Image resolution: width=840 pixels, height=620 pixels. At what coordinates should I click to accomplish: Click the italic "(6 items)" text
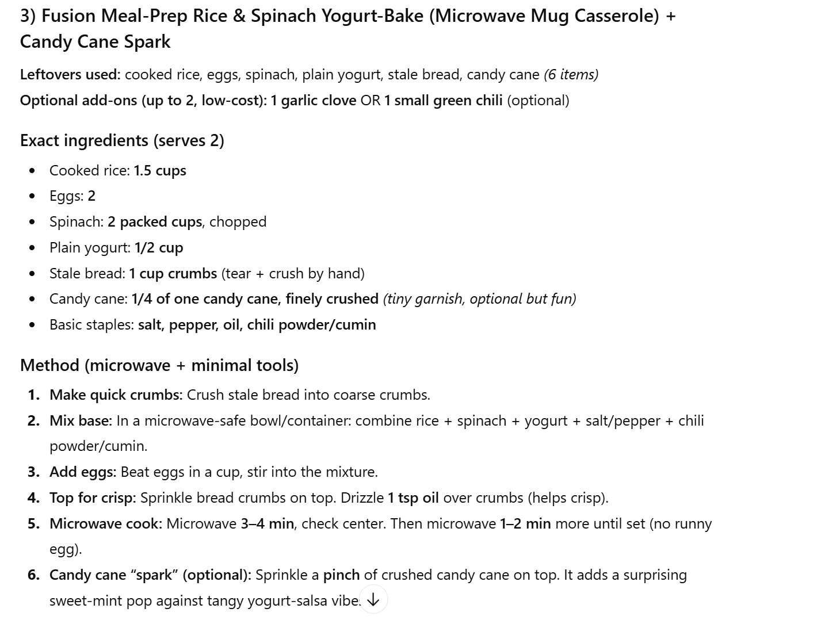(571, 75)
